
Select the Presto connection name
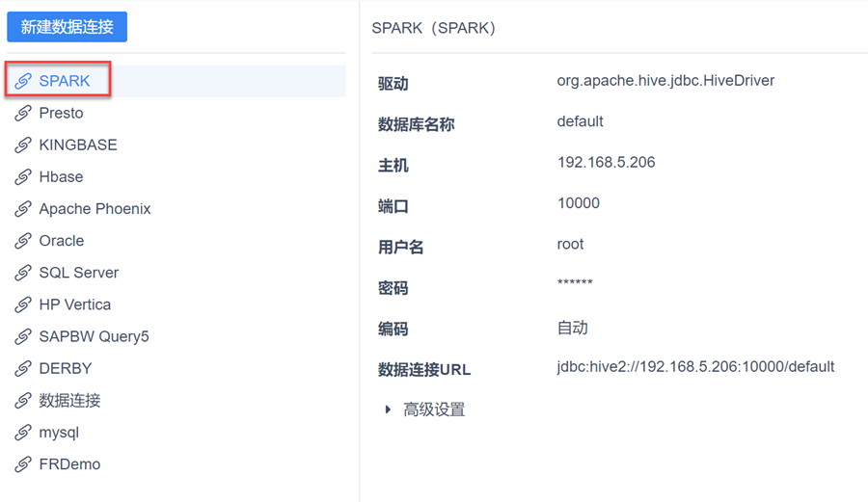click(x=61, y=113)
